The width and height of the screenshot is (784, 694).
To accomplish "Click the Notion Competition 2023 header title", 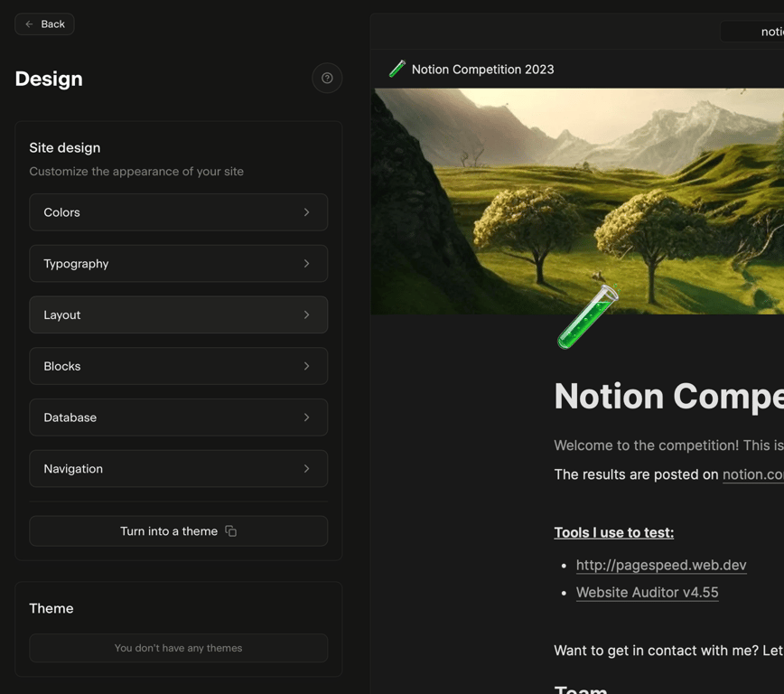I will (x=482, y=70).
